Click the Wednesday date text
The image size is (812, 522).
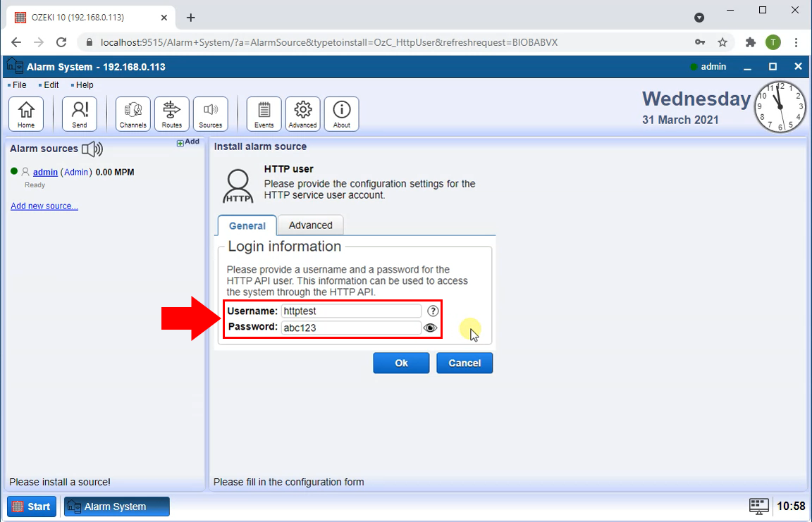[x=696, y=99]
